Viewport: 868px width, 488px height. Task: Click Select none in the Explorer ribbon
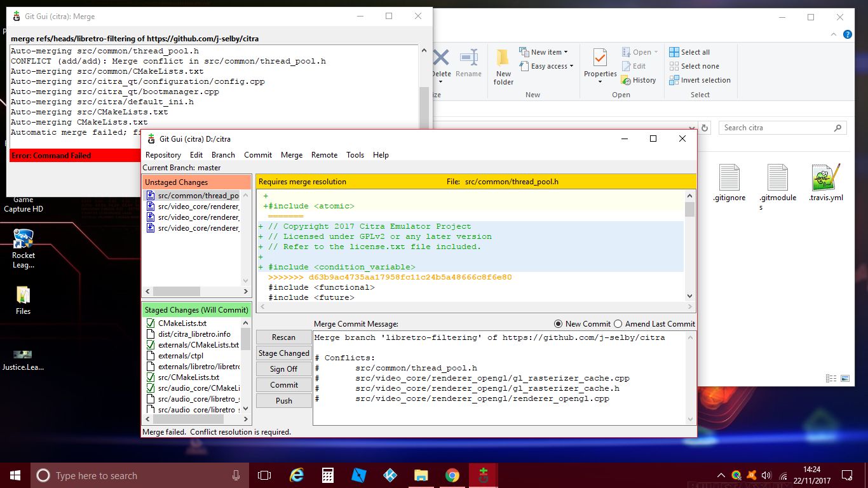694,66
